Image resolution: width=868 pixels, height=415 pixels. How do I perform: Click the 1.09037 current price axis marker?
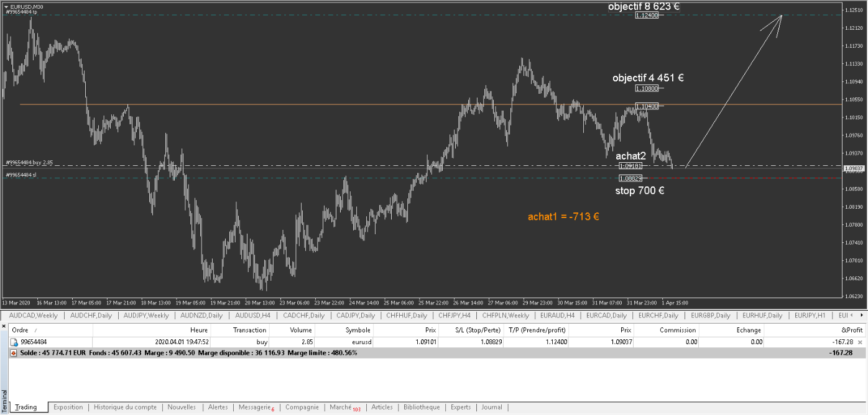(853, 168)
